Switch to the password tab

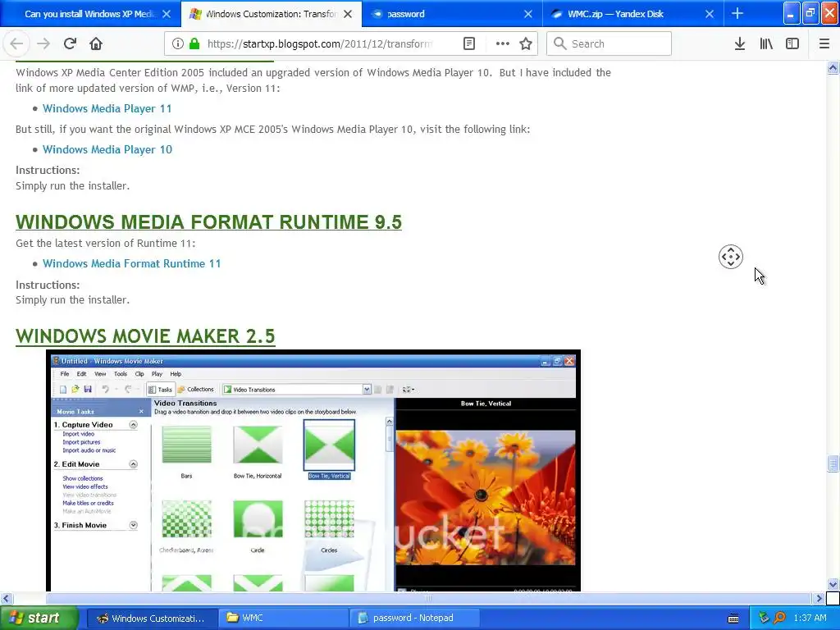(452, 14)
